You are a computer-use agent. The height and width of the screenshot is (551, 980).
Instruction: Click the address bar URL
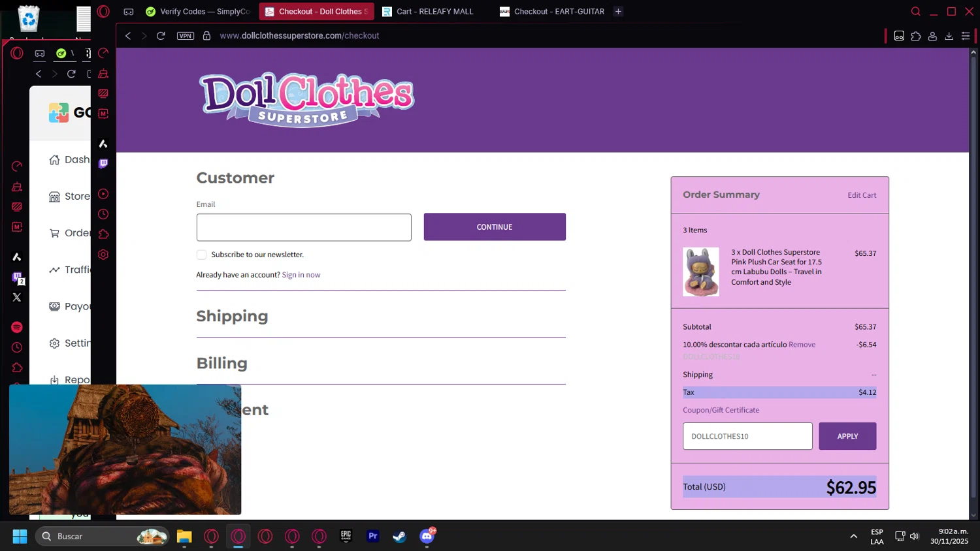pyautogui.click(x=299, y=36)
